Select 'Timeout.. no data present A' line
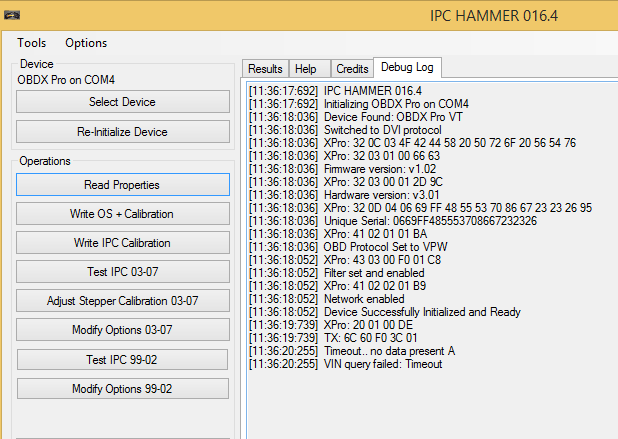This screenshot has width=618, height=439. [x=352, y=351]
